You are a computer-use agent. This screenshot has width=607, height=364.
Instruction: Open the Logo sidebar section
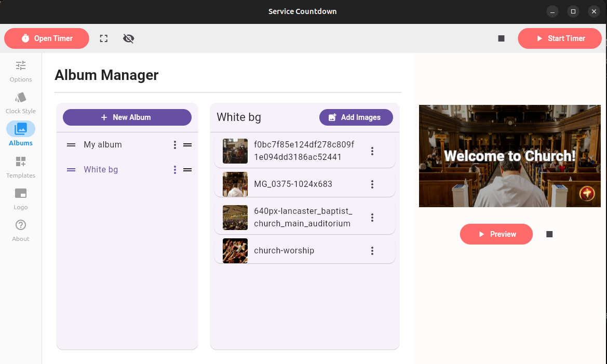21,199
